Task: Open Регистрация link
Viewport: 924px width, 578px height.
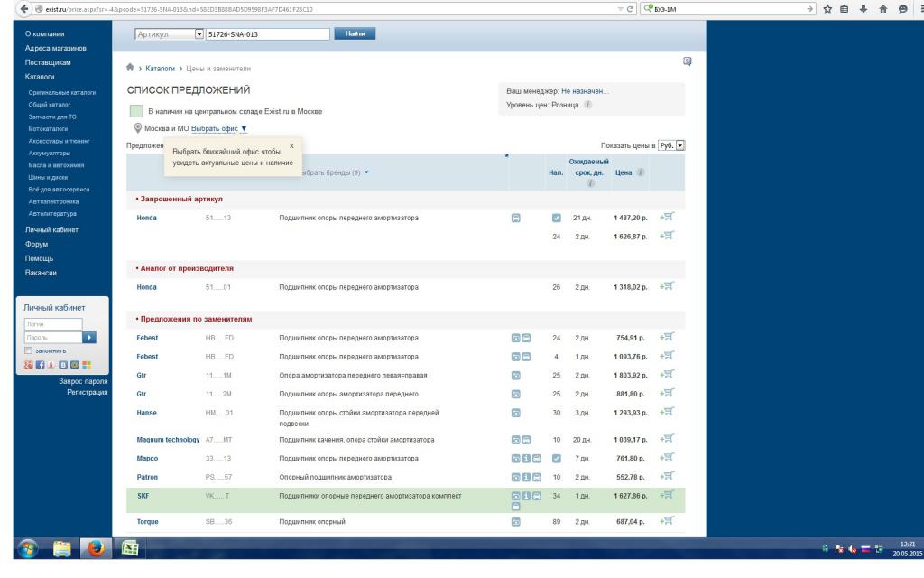Action: (x=88, y=392)
